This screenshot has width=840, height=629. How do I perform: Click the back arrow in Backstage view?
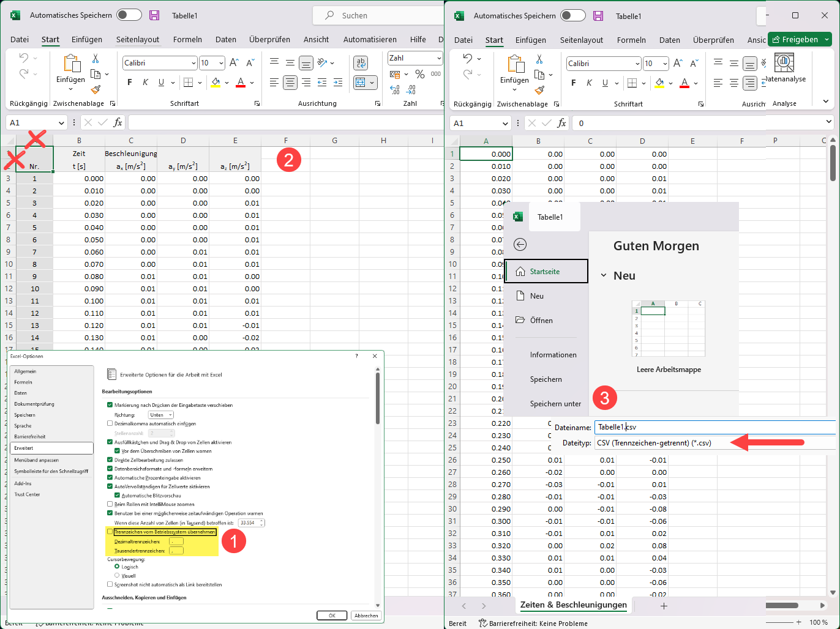click(520, 245)
